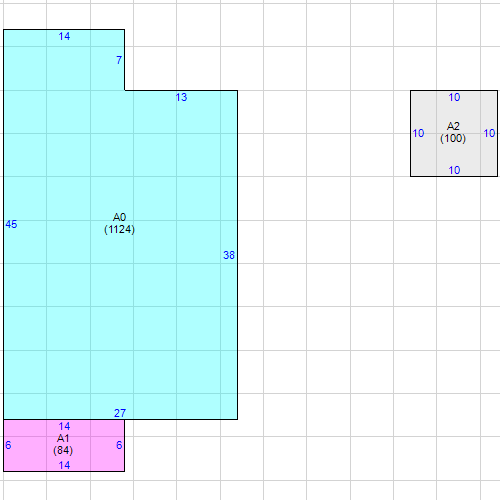Click the 14 dimension at top of A1
The image size is (500, 500).
coord(64,426)
